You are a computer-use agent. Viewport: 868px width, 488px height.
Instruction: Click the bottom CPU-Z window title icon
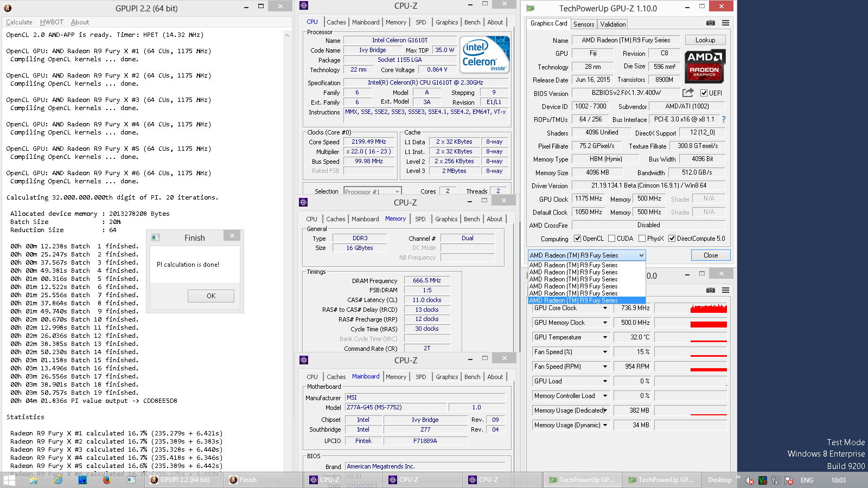point(304,360)
